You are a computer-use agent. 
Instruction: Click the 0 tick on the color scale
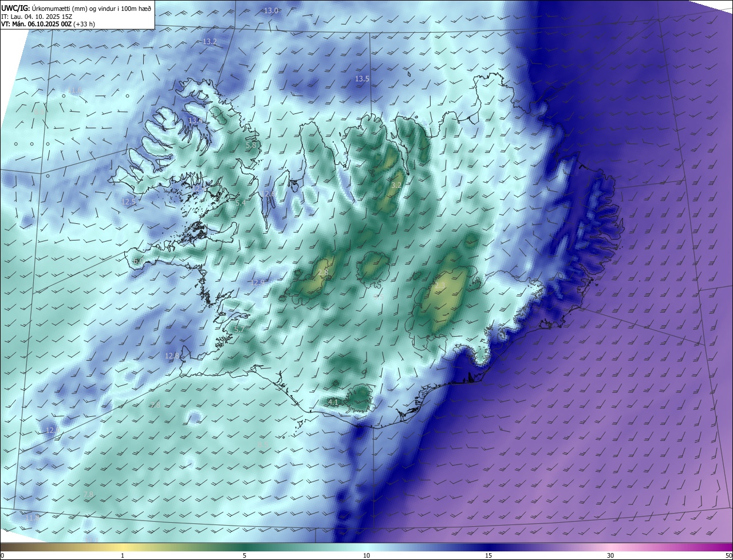tap(2, 555)
